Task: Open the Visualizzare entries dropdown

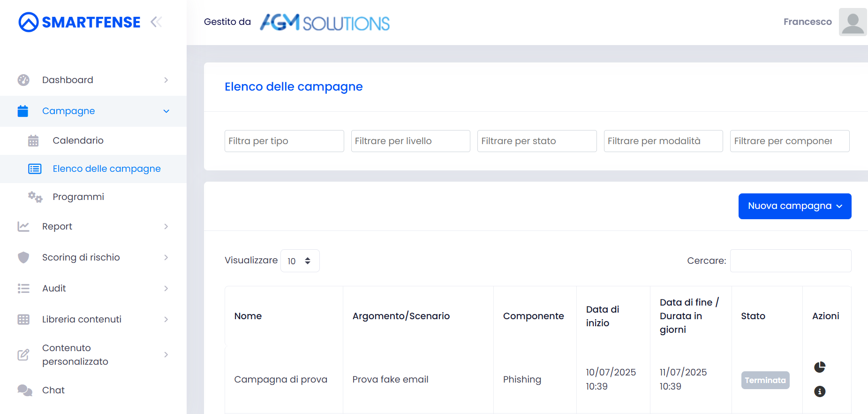Action: coord(300,261)
